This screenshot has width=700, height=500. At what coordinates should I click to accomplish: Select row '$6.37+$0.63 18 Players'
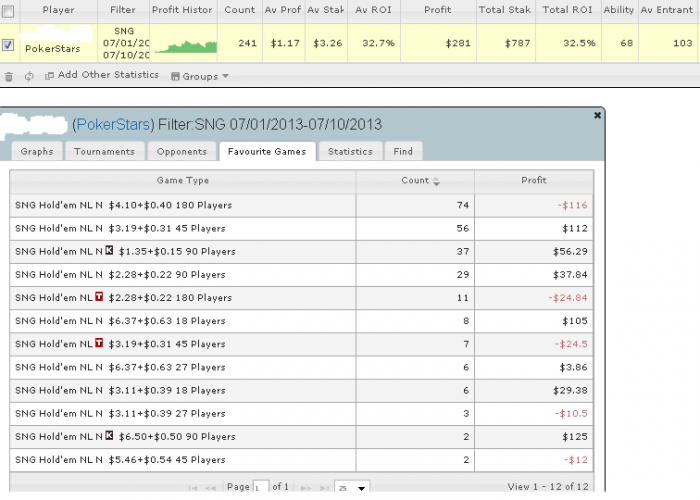point(301,321)
